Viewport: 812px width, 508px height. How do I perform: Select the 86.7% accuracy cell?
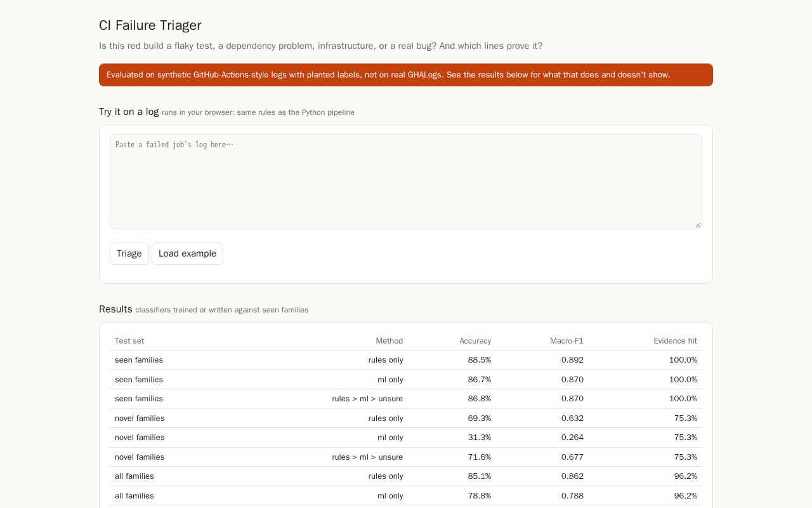(x=480, y=380)
